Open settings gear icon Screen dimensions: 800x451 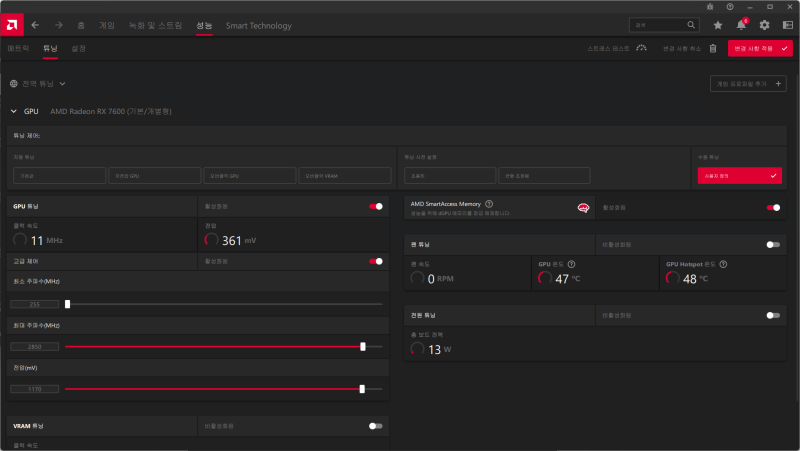click(x=764, y=25)
